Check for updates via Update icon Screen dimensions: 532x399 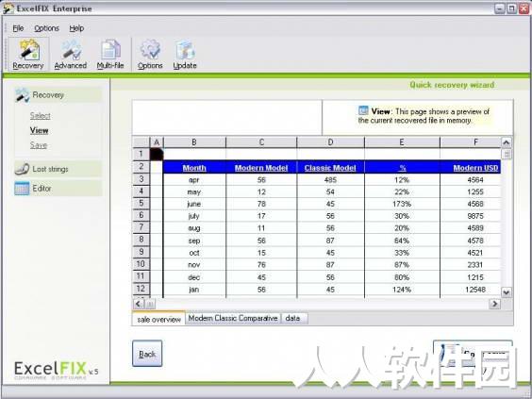point(185,55)
